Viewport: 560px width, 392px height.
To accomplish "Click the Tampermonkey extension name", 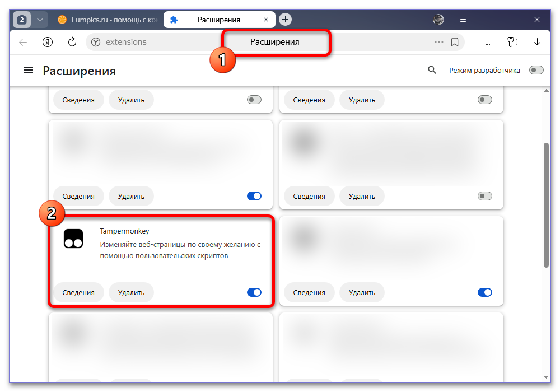I will pyautogui.click(x=125, y=231).
